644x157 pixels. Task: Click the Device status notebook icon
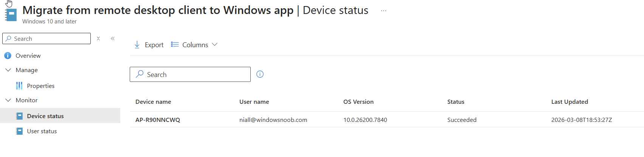coord(19,116)
